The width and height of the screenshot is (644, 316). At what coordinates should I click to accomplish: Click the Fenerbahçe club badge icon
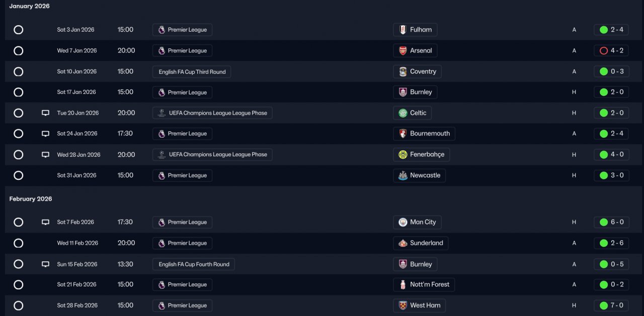pos(403,155)
